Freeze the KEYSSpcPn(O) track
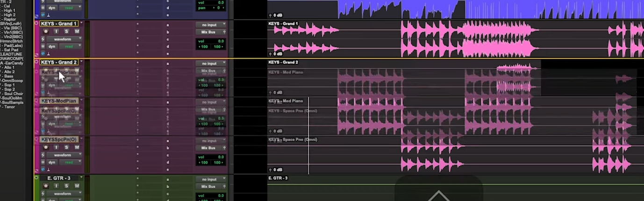Screen dimensions: 644x201 pos(43,162)
